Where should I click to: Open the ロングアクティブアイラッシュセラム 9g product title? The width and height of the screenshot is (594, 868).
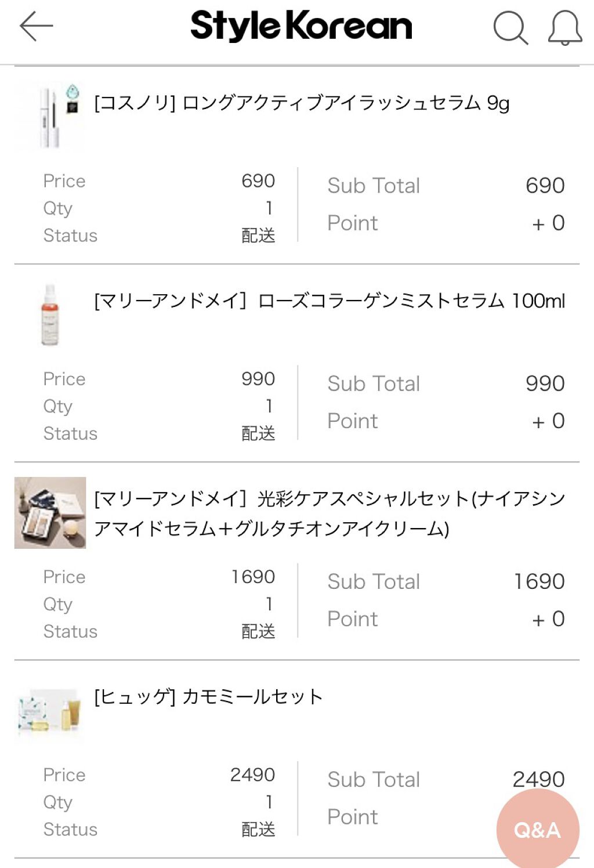point(302,103)
